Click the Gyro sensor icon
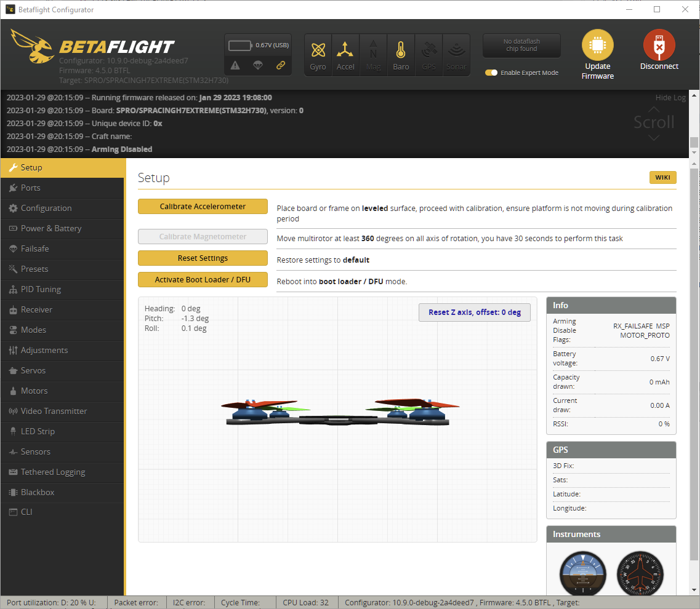Screen dimensions: 700x609 pos(318,50)
